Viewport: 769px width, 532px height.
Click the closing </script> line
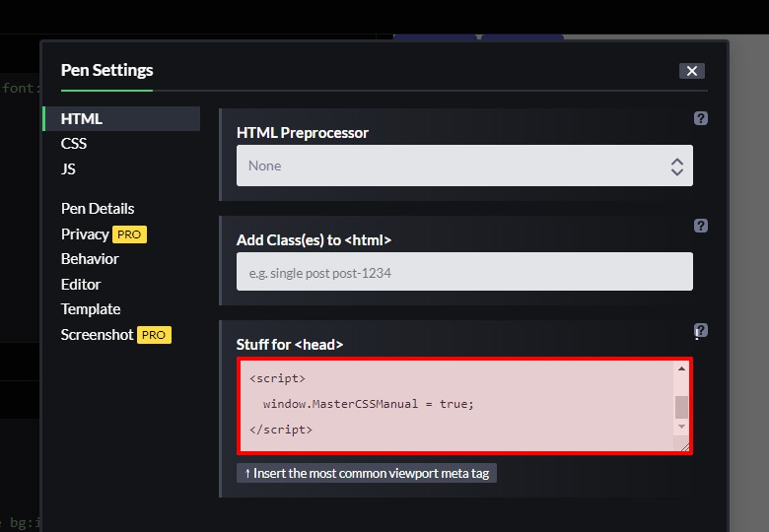click(x=281, y=430)
